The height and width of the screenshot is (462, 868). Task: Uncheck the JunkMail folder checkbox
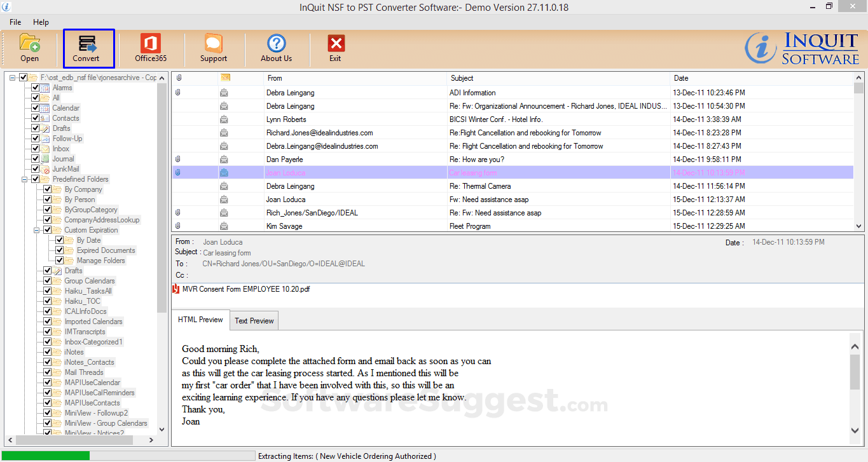[x=36, y=168]
